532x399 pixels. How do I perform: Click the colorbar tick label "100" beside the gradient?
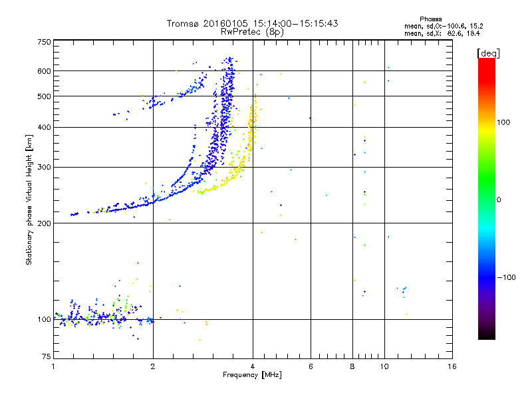point(503,122)
